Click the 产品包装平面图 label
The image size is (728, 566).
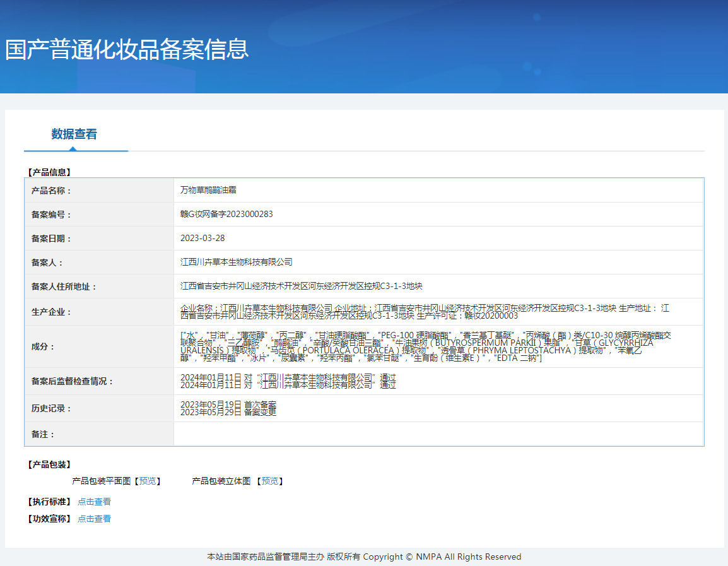coord(101,481)
